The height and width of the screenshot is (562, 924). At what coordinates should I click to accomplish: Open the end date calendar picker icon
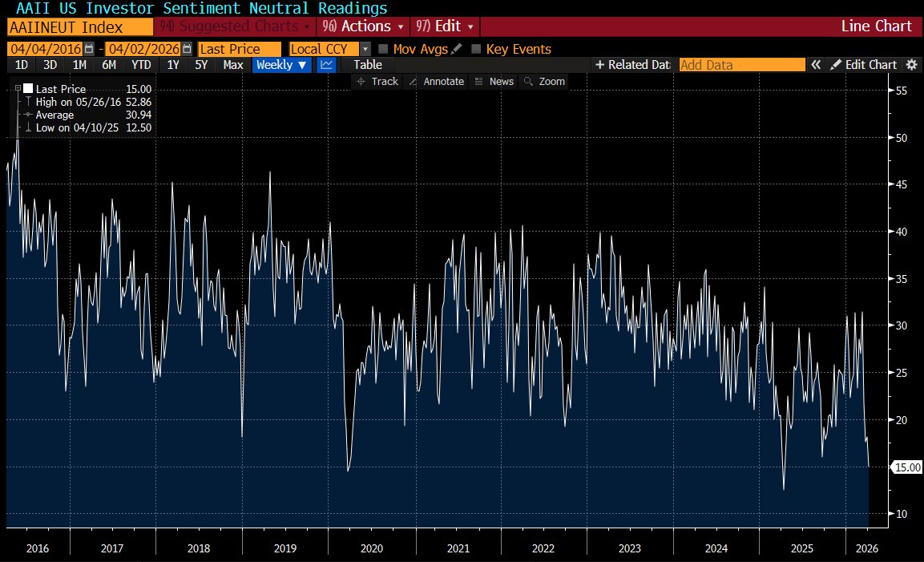pyautogui.click(x=187, y=49)
